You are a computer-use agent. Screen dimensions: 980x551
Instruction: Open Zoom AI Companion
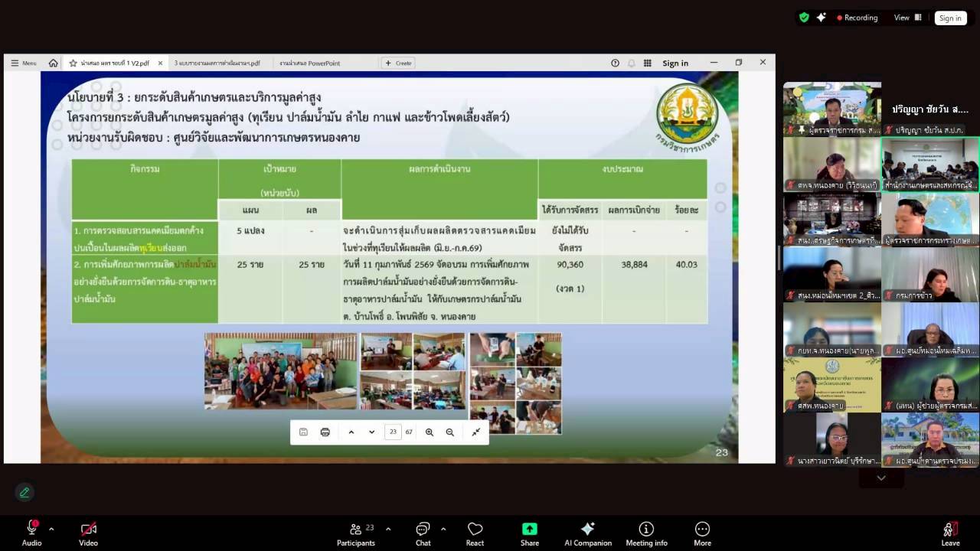coord(588,530)
